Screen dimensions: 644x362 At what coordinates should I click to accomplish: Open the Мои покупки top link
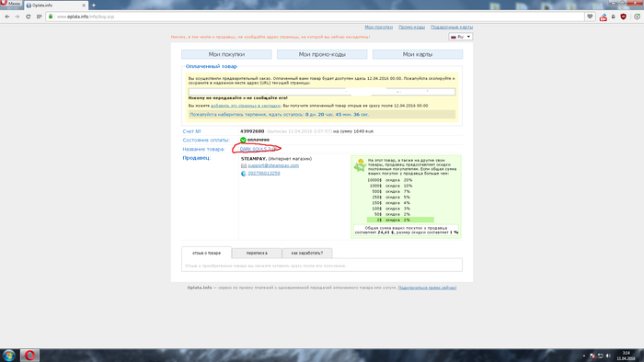pos(378,27)
